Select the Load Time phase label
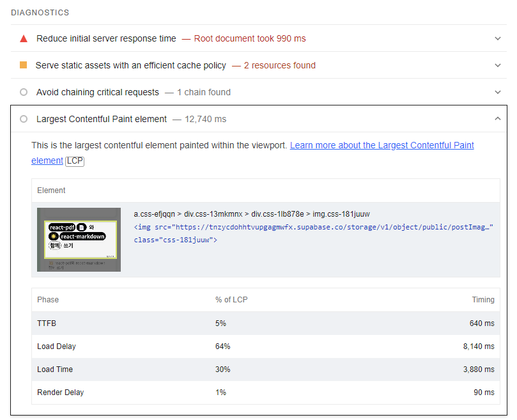The image size is (517, 420). point(55,369)
